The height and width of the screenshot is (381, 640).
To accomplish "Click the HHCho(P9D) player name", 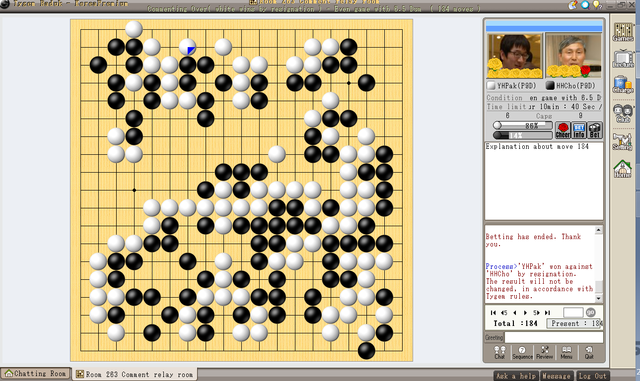I will click(576, 86).
